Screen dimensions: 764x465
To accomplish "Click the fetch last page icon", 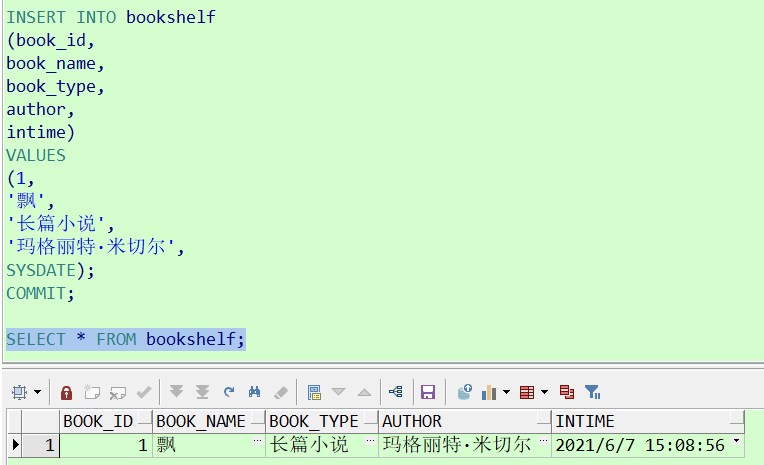I will (x=202, y=392).
